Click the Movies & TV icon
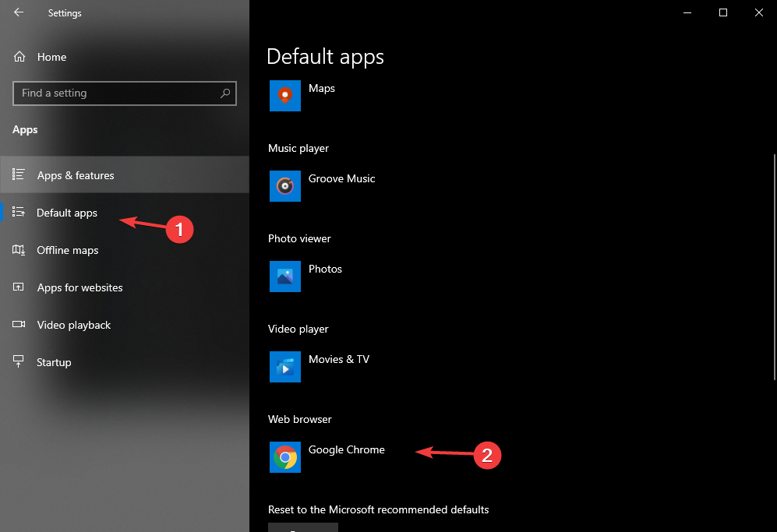 pyautogui.click(x=284, y=367)
